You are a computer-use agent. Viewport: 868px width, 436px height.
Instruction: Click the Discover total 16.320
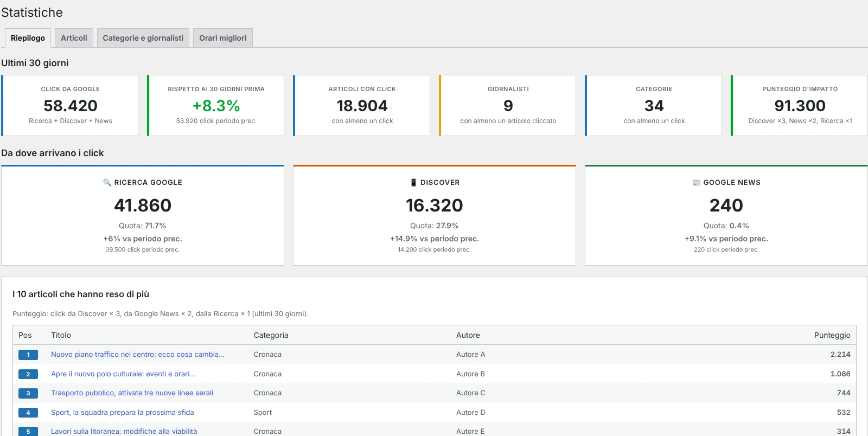435,206
